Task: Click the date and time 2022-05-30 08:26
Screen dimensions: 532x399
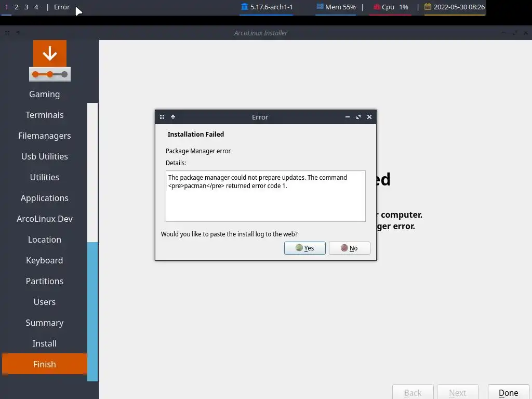Action: pos(459,7)
